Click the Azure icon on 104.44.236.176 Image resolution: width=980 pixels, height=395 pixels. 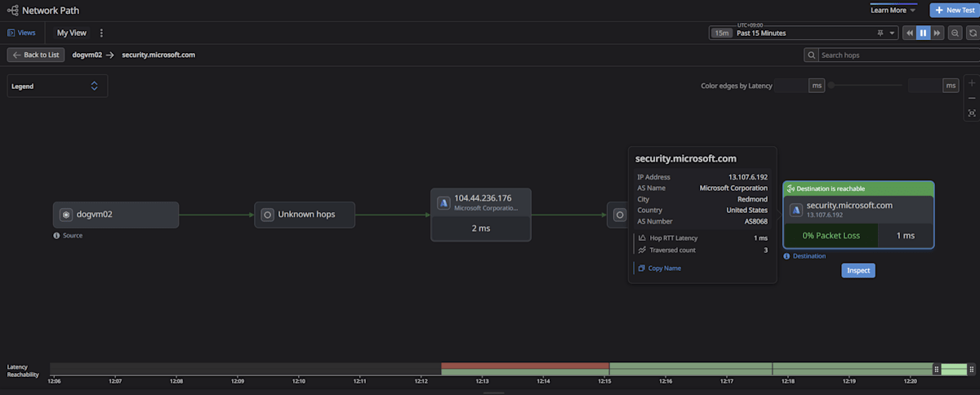tap(443, 202)
